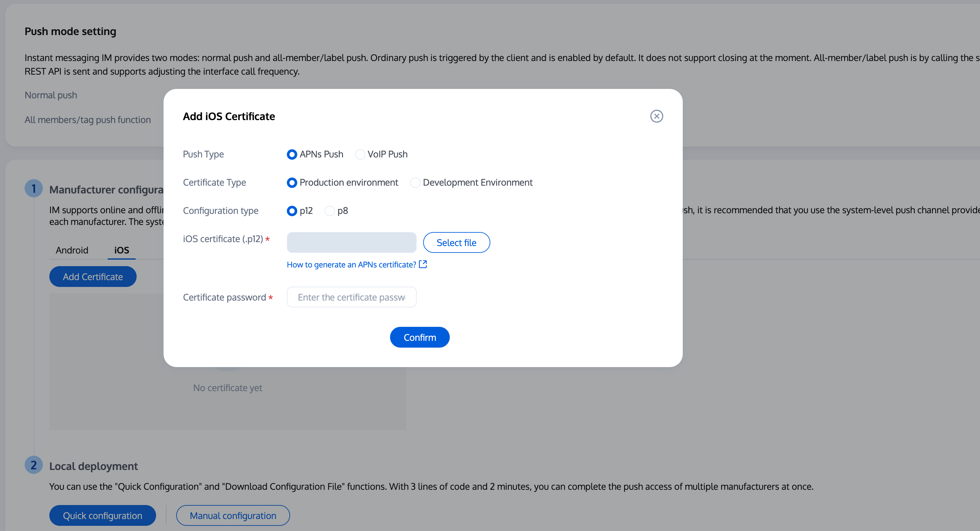Open Manual configuration
Image resolution: width=980 pixels, height=531 pixels.
click(233, 515)
